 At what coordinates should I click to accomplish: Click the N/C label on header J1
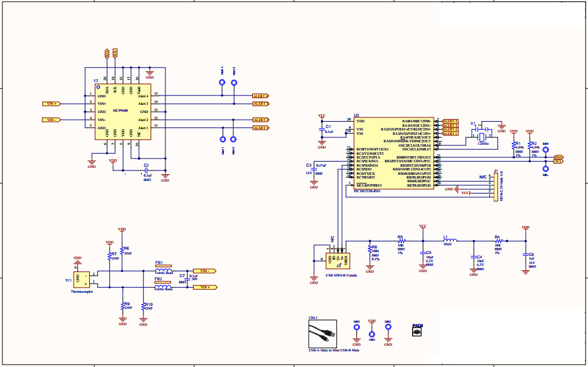pyautogui.click(x=483, y=177)
